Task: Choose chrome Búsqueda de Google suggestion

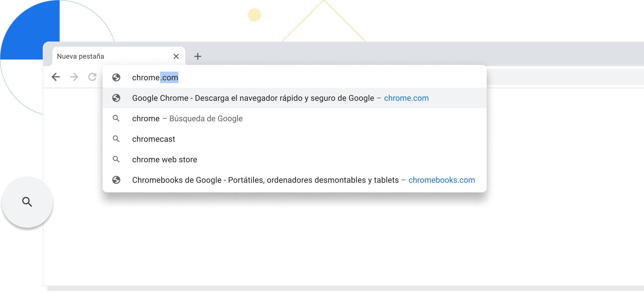Action: [187, 119]
